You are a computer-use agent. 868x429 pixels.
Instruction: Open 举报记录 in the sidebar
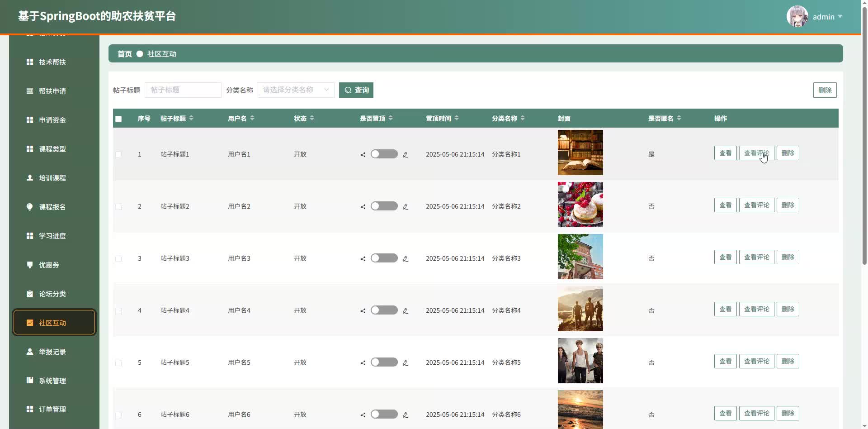pos(52,352)
